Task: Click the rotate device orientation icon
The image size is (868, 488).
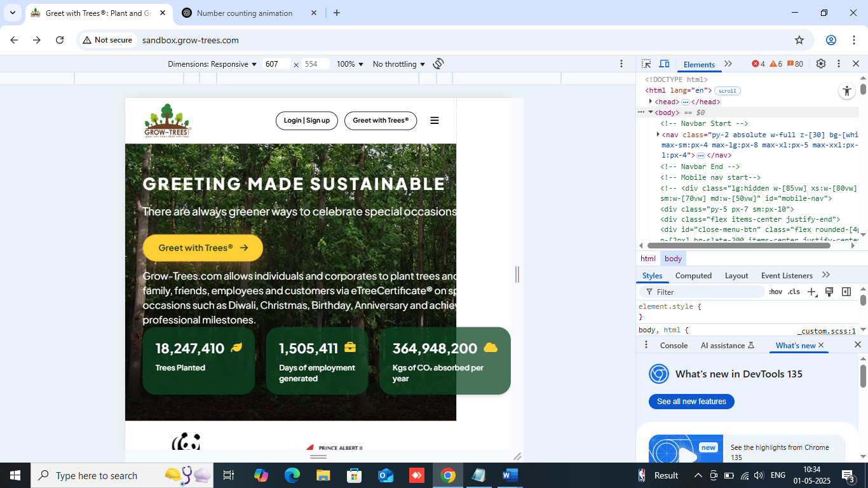Action: [x=438, y=64]
